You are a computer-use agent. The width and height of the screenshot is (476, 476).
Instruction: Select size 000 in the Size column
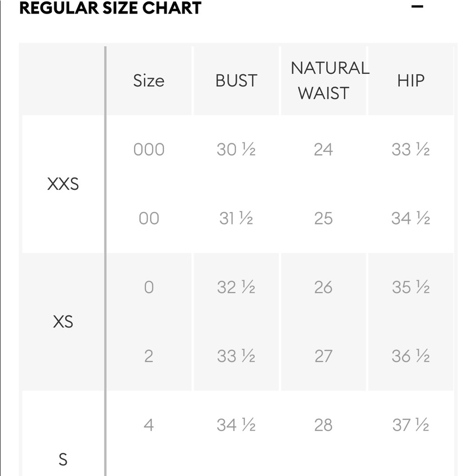149,149
